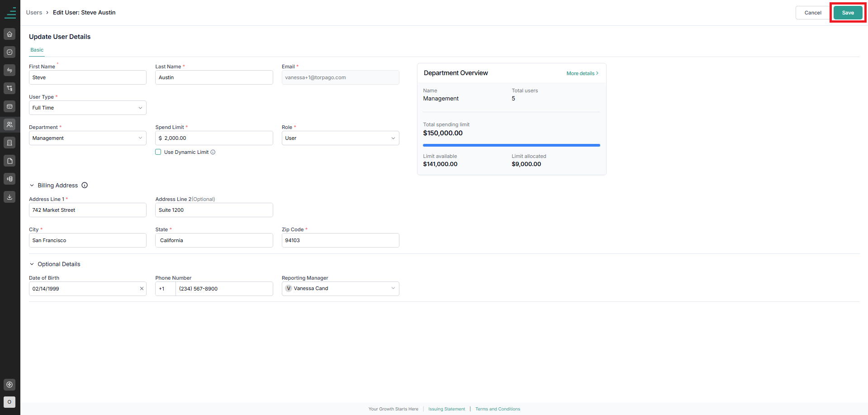
Task: Collapse the Billing Address section
Action: pos(32,185)
